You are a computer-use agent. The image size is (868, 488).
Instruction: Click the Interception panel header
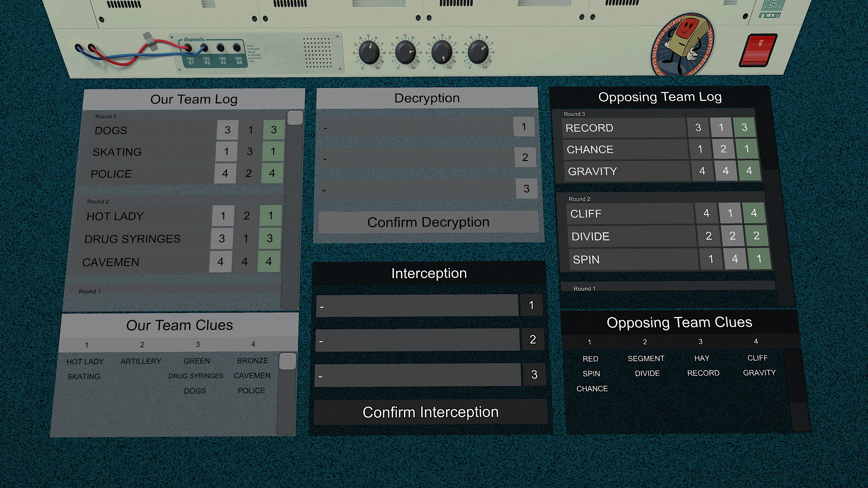coord(429,273)
